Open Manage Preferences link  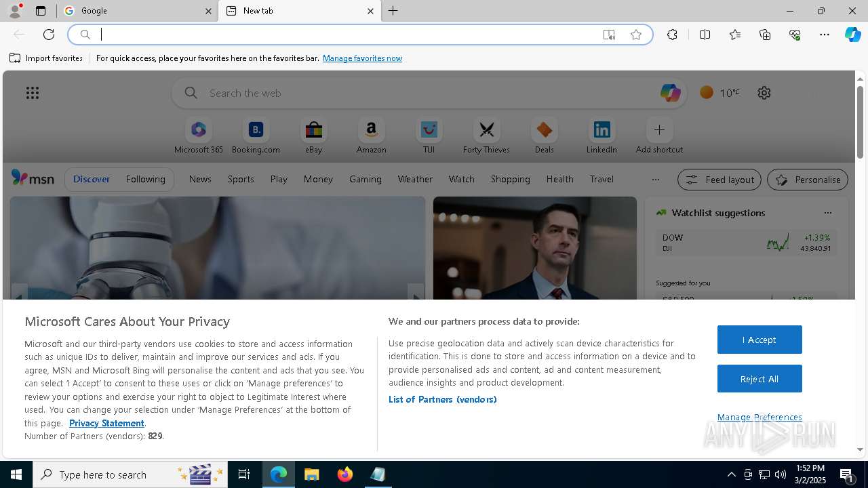(759, 417)
